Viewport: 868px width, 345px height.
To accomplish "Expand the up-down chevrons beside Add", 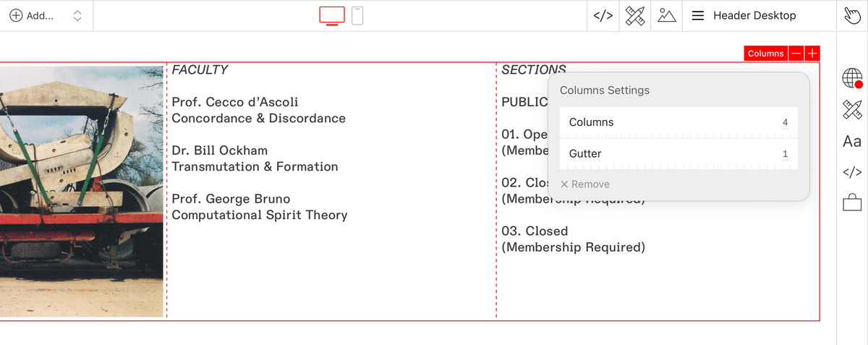I will 77,15.
